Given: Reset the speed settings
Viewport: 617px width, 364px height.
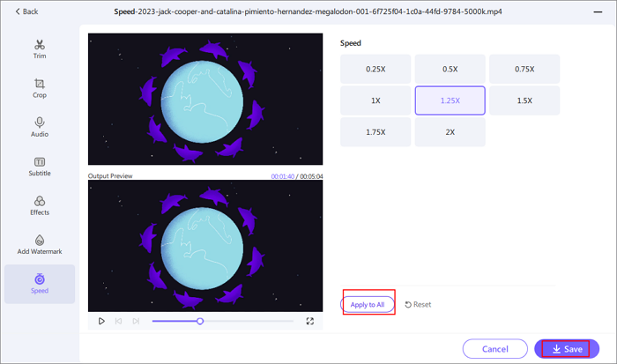Looking at the screenshot, I should pos(419,304).
